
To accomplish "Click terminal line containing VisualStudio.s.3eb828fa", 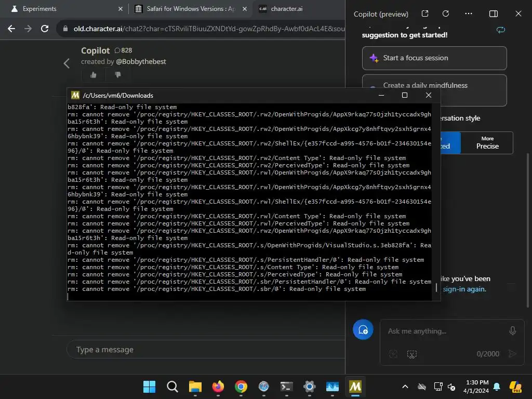I will point(249,249).
